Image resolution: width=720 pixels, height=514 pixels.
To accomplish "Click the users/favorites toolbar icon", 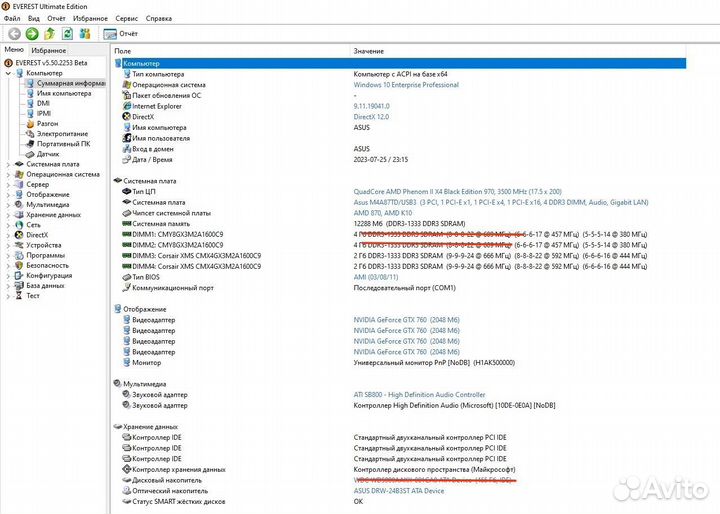I will (x=85, y=34).
